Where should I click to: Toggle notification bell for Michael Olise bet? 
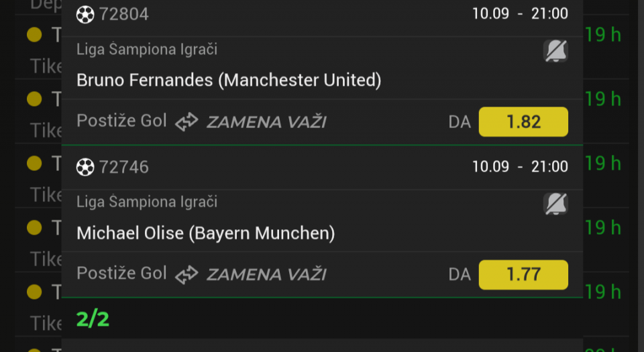pos(555,203)
